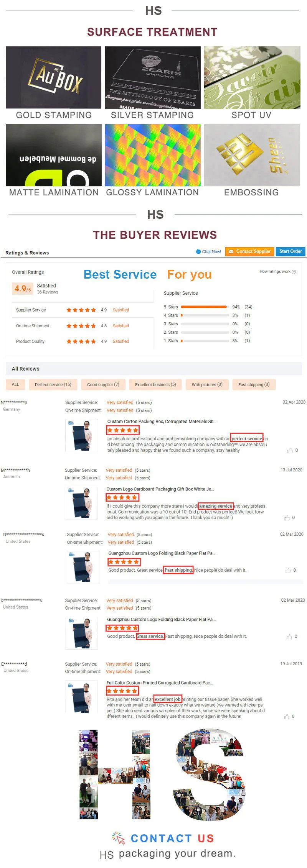Image resolution: width=307 pixels, height=868 pixels.
Task: Filter by Fast shipping (3)
Action: pyautogui.click(x=254, y=384)
